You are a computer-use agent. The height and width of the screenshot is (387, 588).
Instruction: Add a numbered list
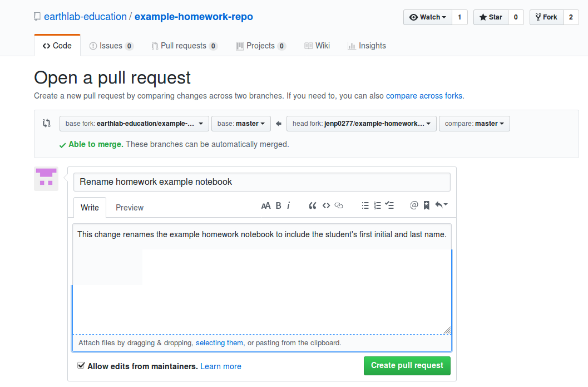(x=377, y=205)
